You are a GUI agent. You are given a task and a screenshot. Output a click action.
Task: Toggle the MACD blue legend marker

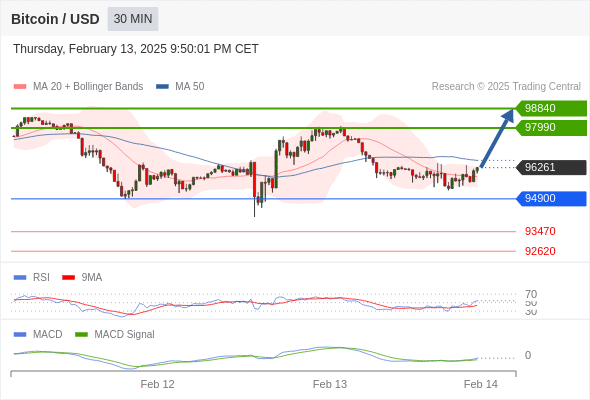[x=20, y=335]
